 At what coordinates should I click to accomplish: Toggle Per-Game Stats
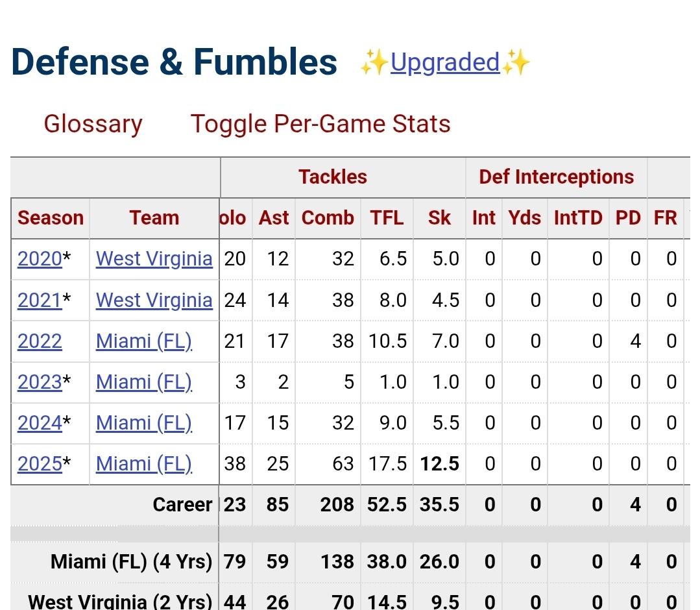point(320,123)
